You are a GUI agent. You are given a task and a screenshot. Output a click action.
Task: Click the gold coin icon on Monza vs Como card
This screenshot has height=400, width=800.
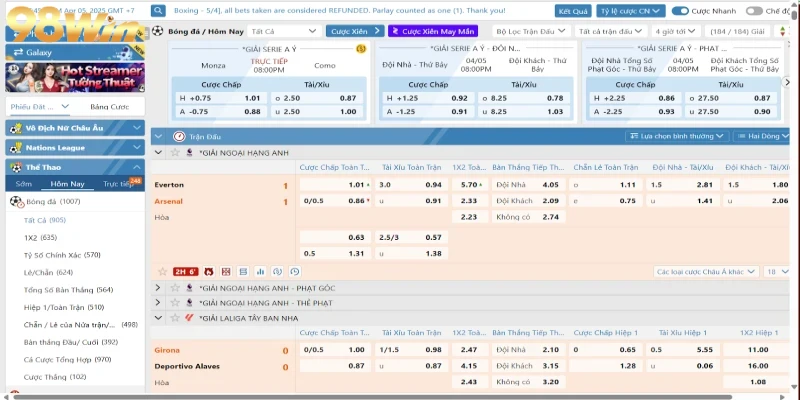pyautogui.click(x=361, y=49)
